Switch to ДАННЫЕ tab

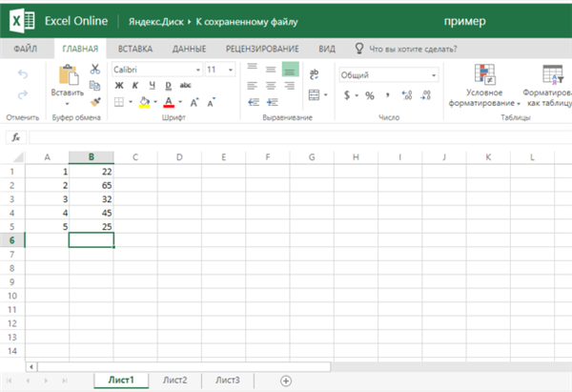click(x=189, y=49)
